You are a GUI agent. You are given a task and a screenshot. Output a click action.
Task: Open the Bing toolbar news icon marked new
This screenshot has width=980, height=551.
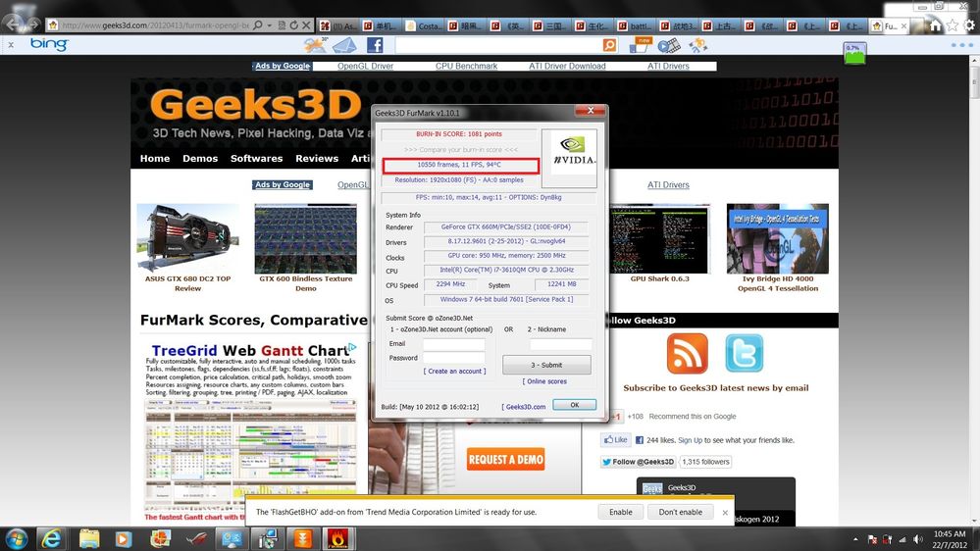click(x=641, y=45)
